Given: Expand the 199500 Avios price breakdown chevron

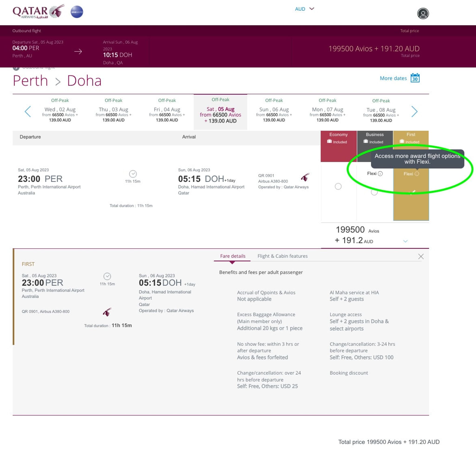Looking at the screenshot, I should (405, 241).
